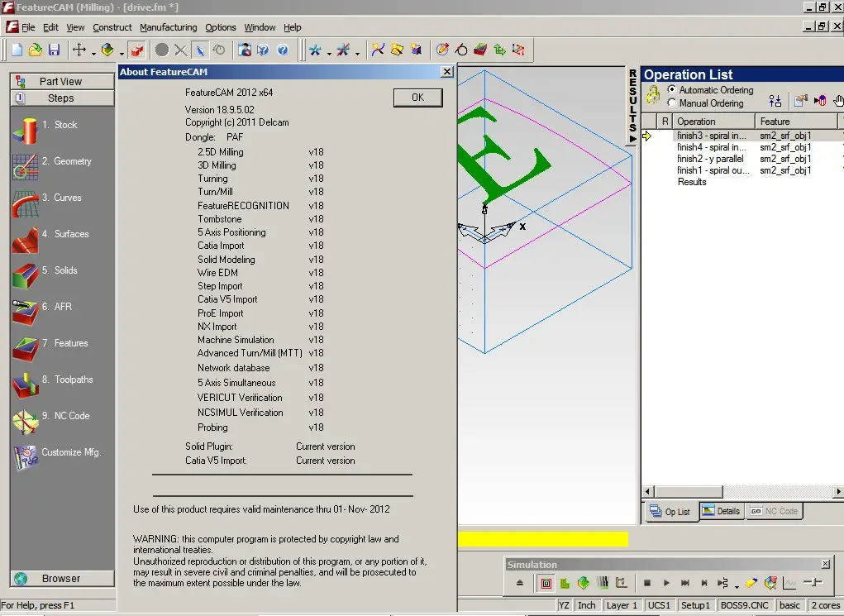Click the Part View button
This screenshot has width=844, height=616.
62,81
